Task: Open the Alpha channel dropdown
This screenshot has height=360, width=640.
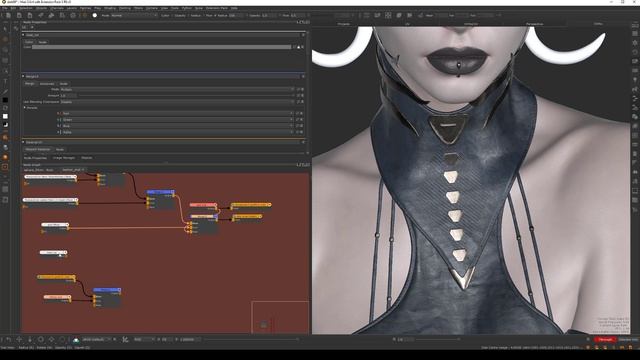Action: tap(178, 132)
